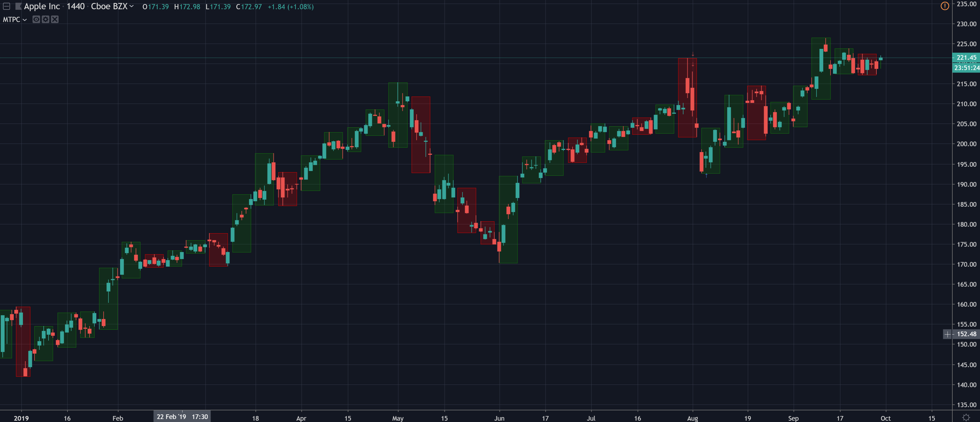Click the 221.45 current price label
Viewport: 980px width, 422px height.
[x=966, y=58]
